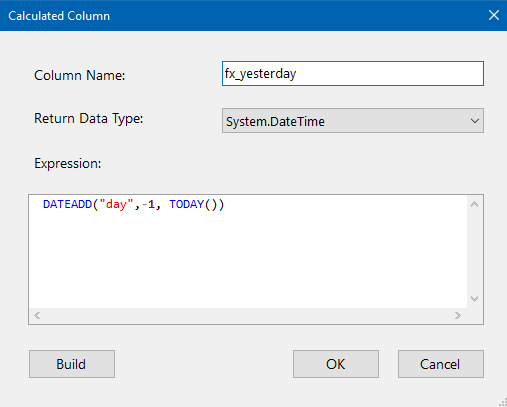
Task: Open the Return Data Type dropdown
Action: coord(353,120)
